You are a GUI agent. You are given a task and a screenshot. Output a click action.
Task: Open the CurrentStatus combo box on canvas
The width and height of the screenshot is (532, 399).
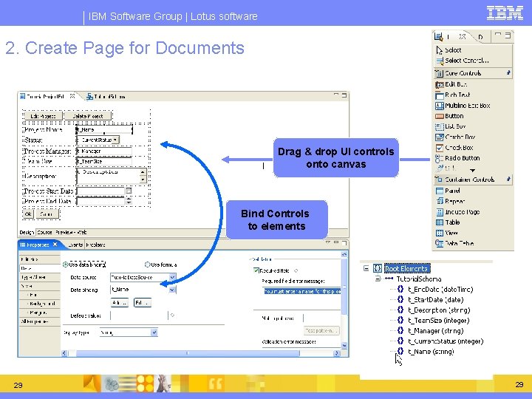pyautogui.click(x=115, y=140)
